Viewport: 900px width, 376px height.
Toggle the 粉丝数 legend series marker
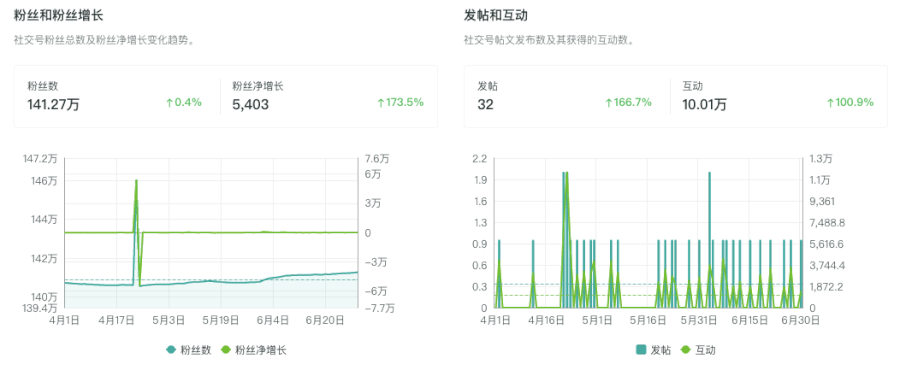(170, 350)
